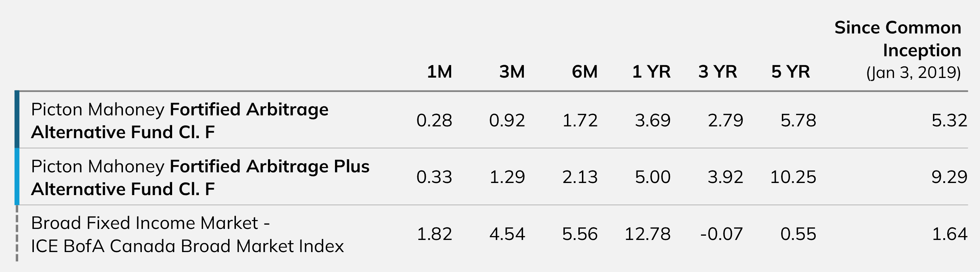Image resolution: width=980 pixels, height=272 pixels.
Task: Select the 3M column header
Action: coord(512,72)
